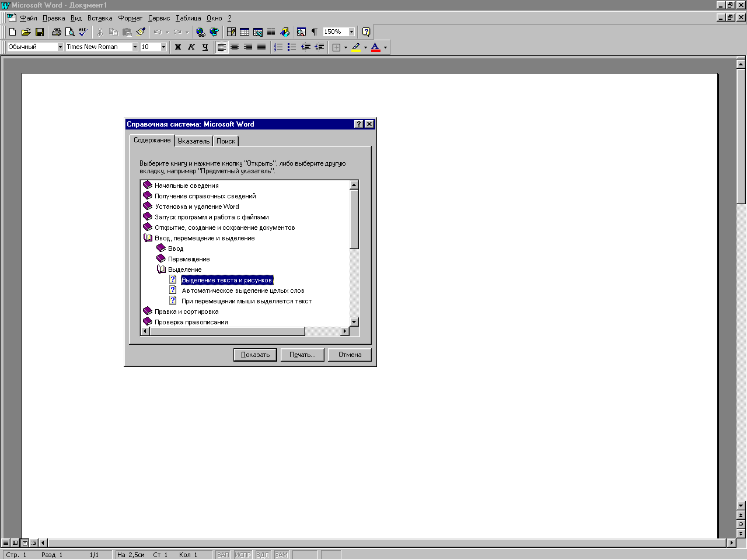The image size is (747, 560).
Task: Click the Word document icon in menu bar
Action: coord(11,18)
